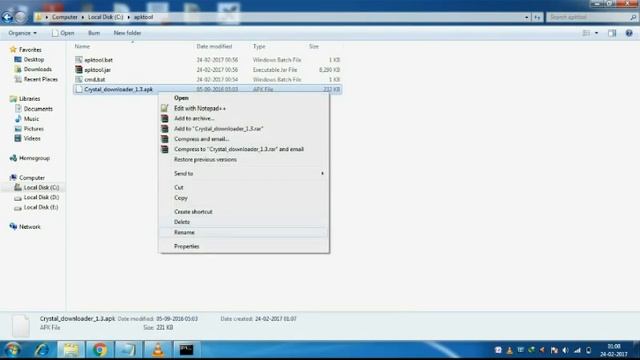Select the apktool.jar file
The image size is (640, 360).
coord(98,70)
